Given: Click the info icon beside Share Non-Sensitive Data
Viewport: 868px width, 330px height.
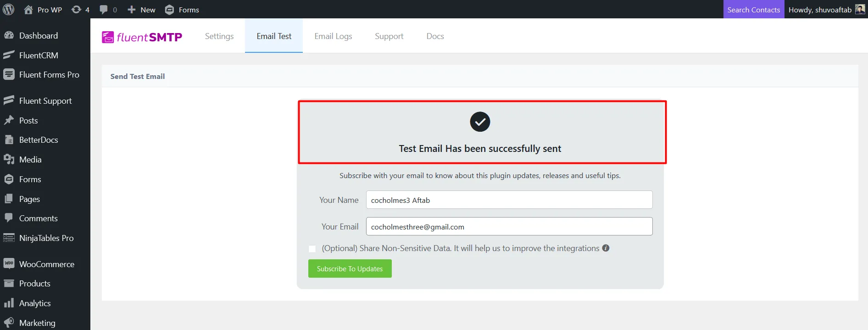Looking at the screenshot, I should [606, 248].
